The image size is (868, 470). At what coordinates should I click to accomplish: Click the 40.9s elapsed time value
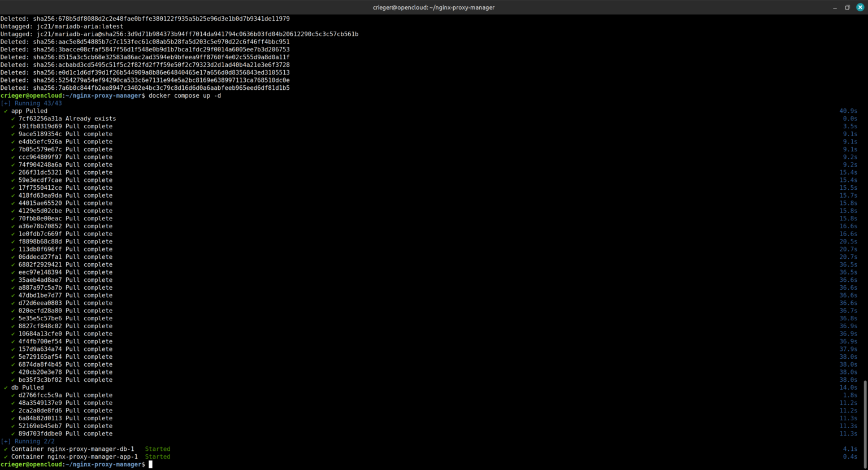point(848,111)
